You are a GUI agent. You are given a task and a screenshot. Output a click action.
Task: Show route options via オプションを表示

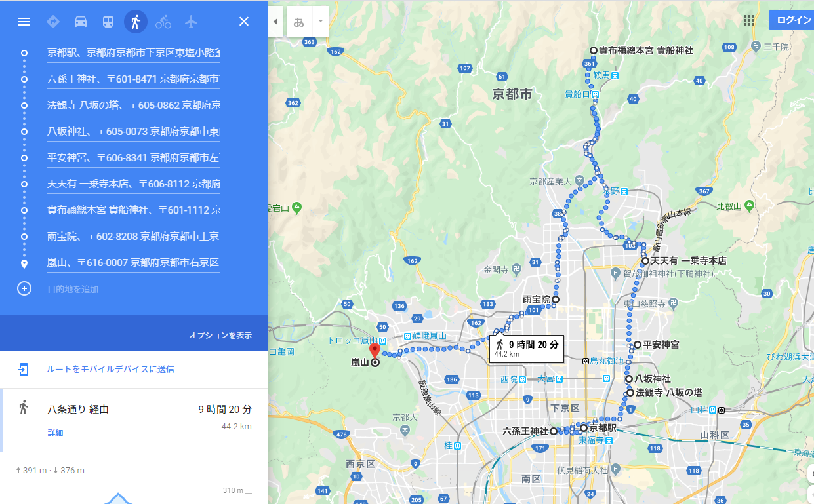(x=220, y=335)
